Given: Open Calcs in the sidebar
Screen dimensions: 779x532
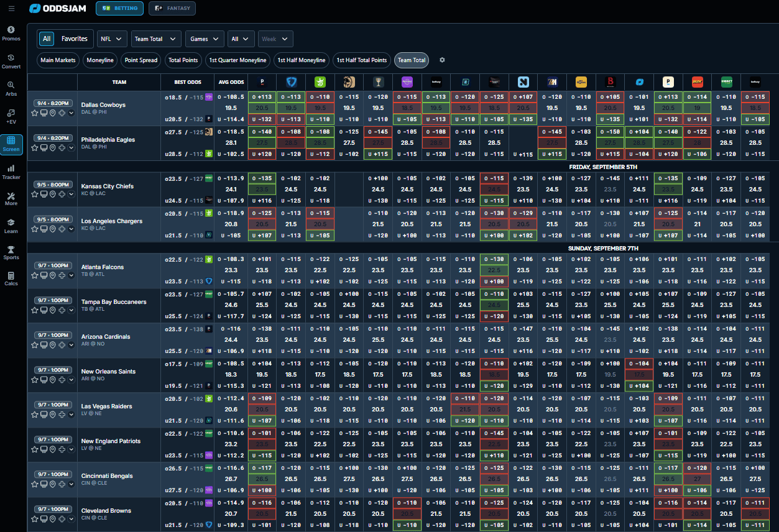Looking at the screenshot, I should [11, 278].
